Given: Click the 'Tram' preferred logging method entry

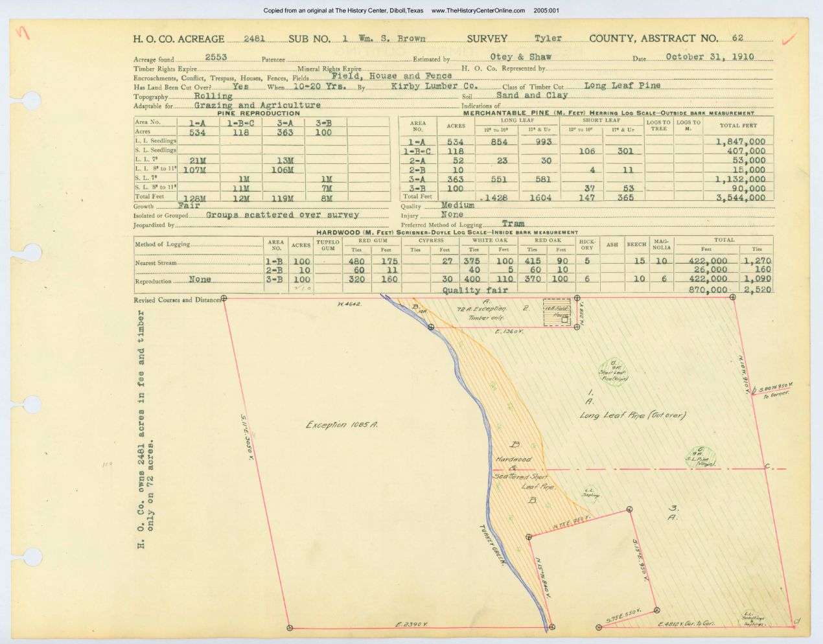Looking at the screenshot, I should click(x=513, y=224).
